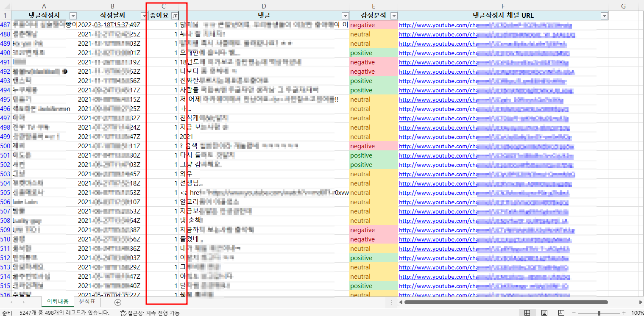Switch to Page Layout view
The image size is (644, 316).
tap(544, 313)
